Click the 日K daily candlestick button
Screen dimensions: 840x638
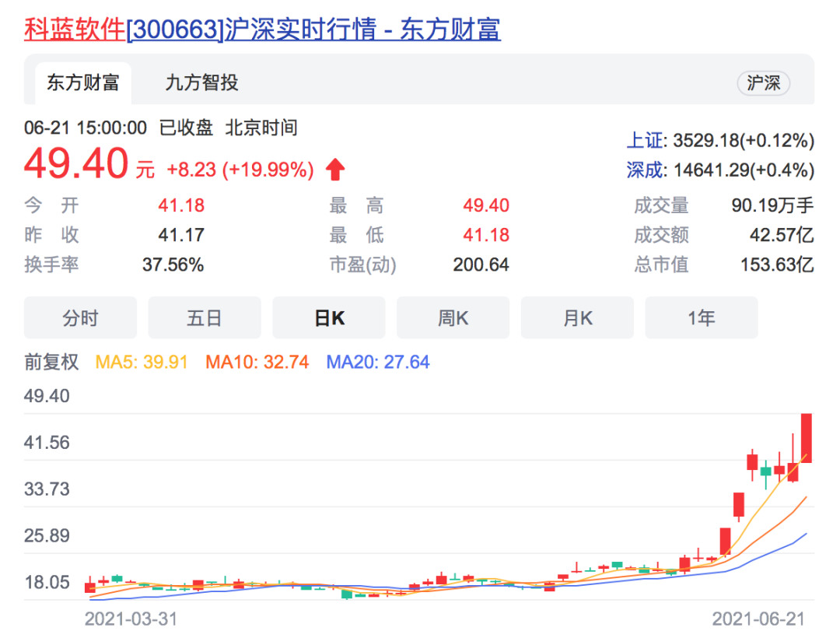point(329,317)
